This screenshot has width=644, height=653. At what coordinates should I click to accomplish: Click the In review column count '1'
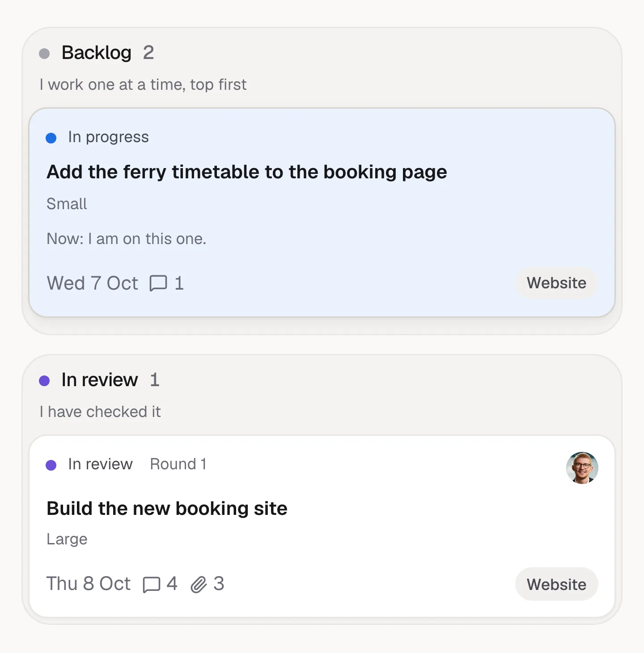155,380
